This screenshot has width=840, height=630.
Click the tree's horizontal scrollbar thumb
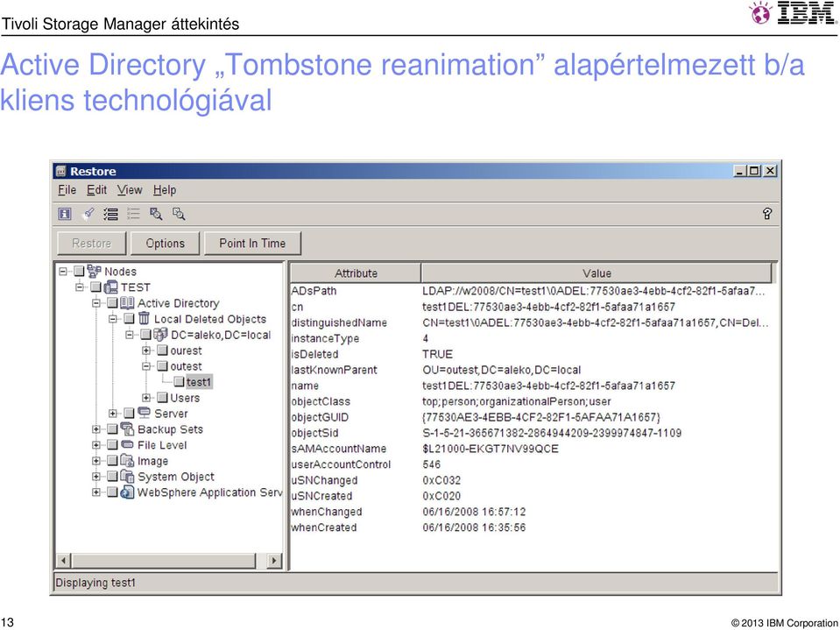point(164,561)
